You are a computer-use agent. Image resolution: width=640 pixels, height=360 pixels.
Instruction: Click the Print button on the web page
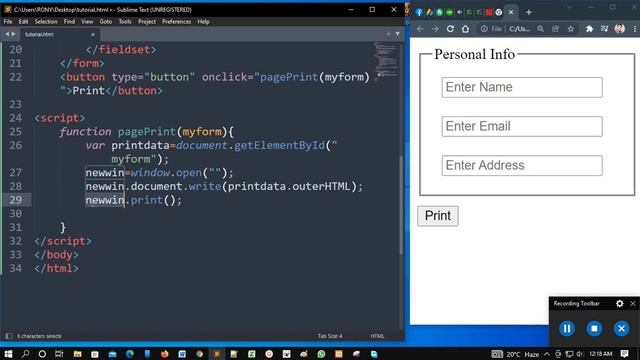(x=438, y=216)
